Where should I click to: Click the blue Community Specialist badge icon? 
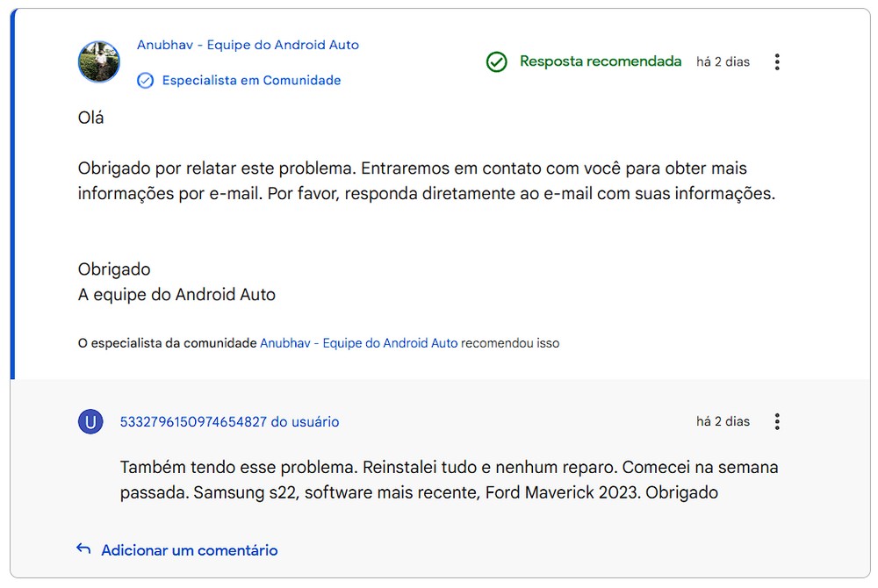pos(145,81)
